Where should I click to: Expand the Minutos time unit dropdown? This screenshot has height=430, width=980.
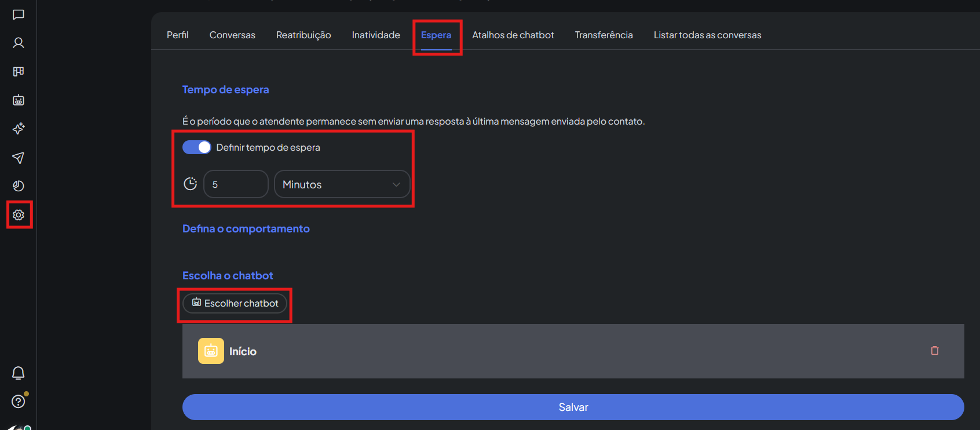click(x=342, y=184)
